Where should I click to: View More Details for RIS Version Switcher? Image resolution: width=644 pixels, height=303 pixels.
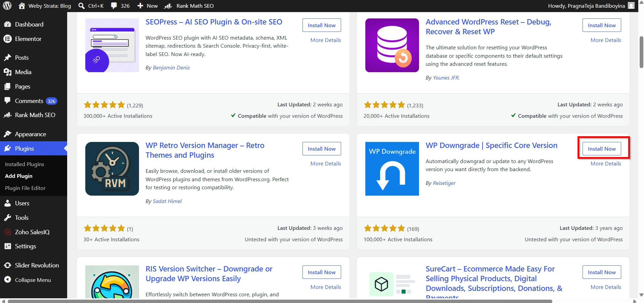326,287
